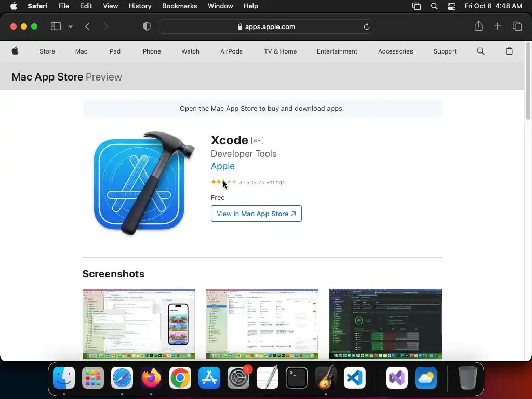Open the sidebar tab group dropdown chevron
Image resolution: width=532 pixels, height=399 pixels.
(x=70, y=26)
